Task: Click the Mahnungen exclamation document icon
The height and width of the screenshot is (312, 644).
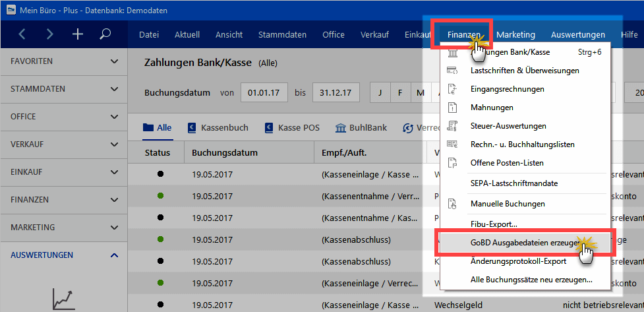Action: (452, 108)
